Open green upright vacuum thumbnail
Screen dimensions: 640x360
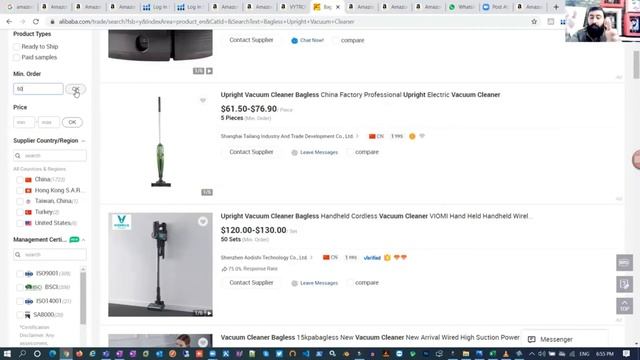click(x=160, y=143)
